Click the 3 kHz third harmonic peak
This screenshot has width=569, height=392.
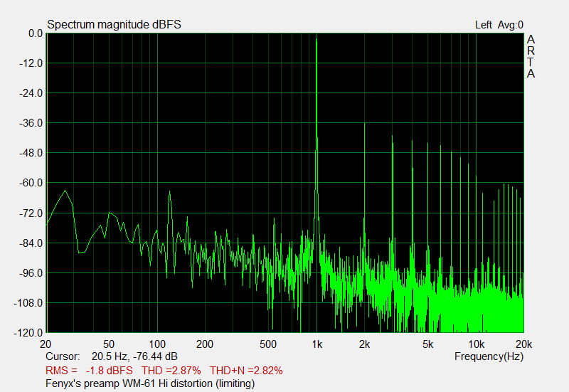[x=393, y=137]
